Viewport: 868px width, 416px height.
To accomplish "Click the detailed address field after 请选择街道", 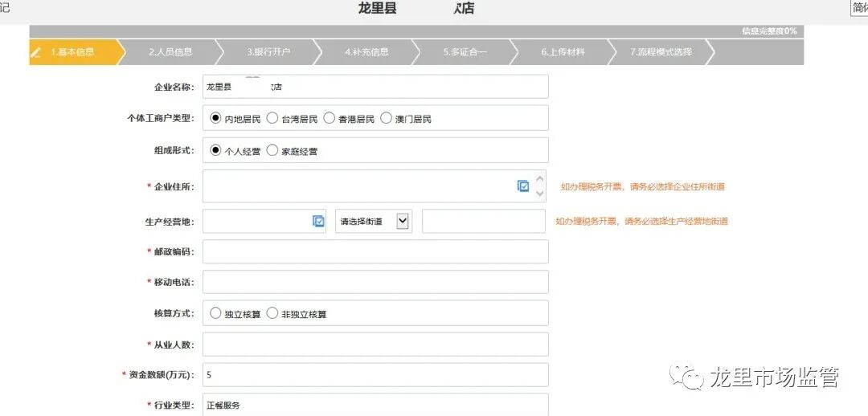I will [484, 222].
